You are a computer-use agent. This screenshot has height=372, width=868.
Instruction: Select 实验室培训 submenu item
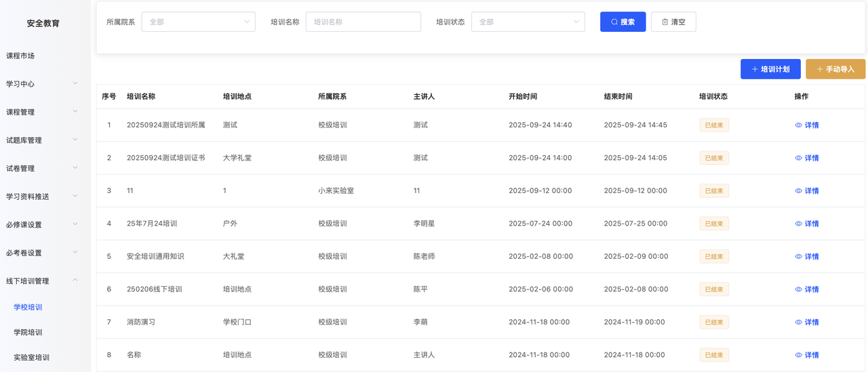[x=31, y=357]
